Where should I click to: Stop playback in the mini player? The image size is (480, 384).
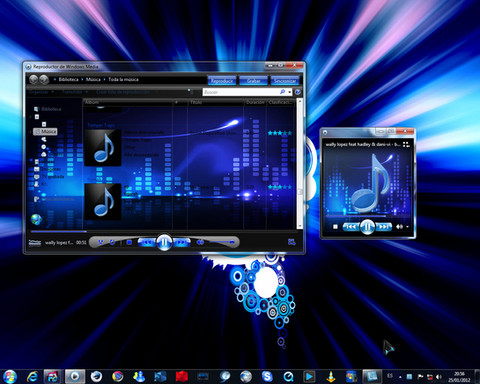click(335, 227)
